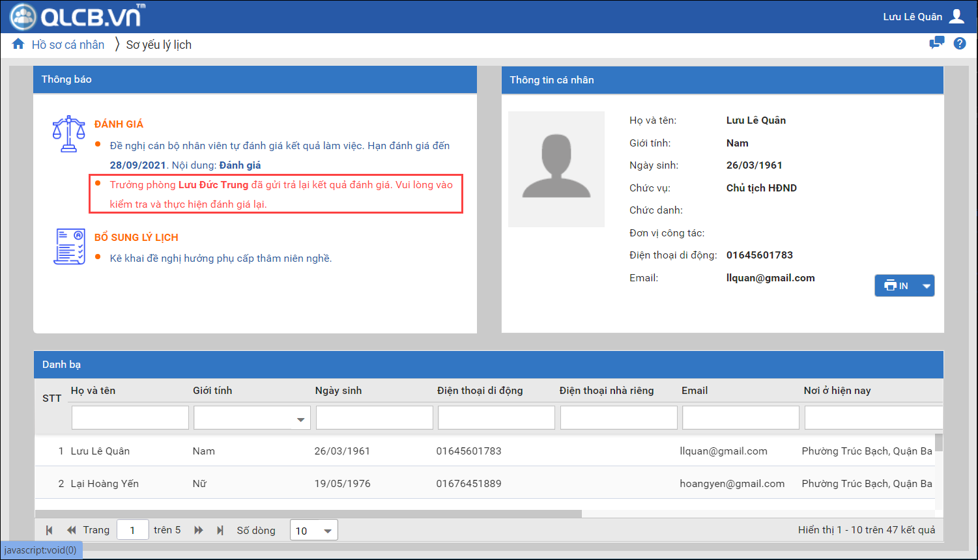Click the Họ và tên filter input
Screen dimensions: 978x560
pyautogui.click(x=130, y=418)
